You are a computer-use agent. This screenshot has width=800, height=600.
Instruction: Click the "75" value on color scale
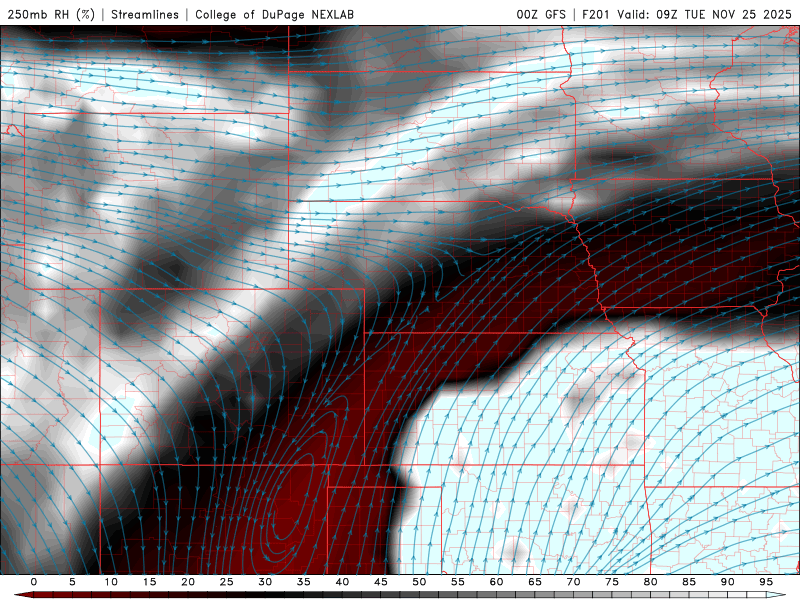point(612,582)
